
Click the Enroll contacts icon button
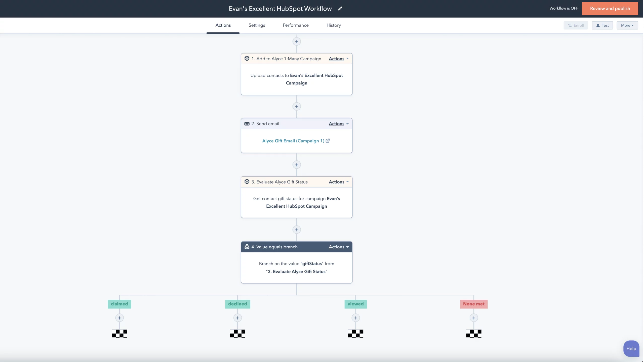(575, 25)
